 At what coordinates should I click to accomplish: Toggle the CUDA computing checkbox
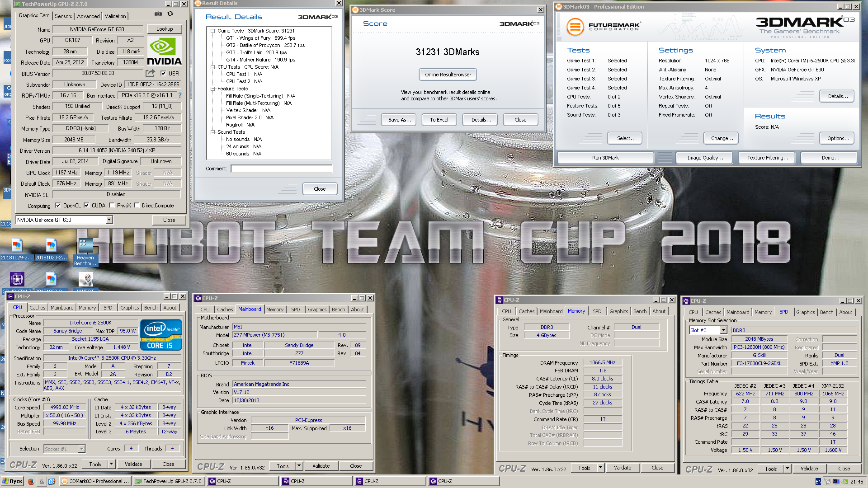[86, 206]
